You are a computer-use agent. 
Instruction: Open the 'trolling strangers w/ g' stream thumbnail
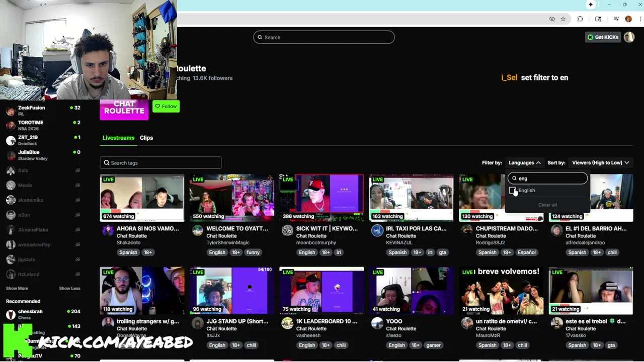click(142, 291)
